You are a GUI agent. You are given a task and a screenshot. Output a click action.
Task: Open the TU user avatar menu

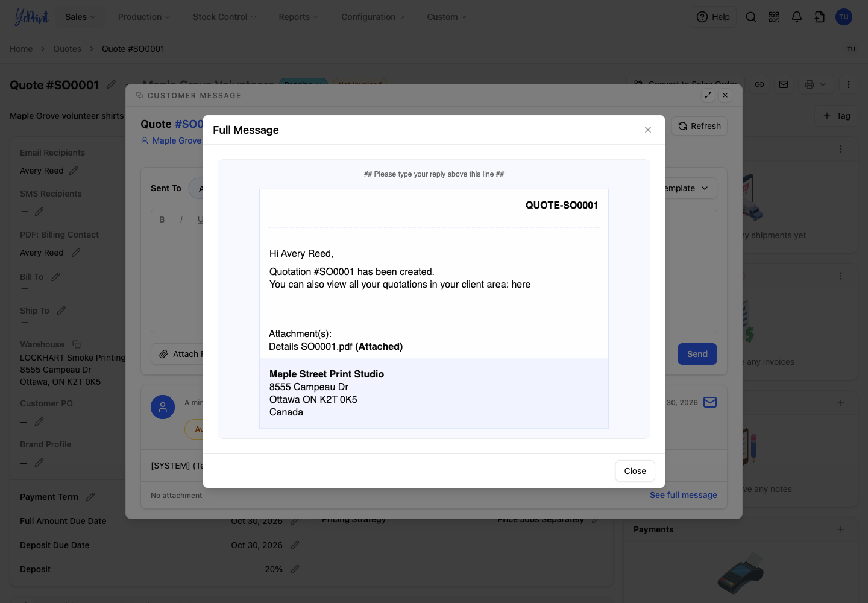click(x=844, y=17)
